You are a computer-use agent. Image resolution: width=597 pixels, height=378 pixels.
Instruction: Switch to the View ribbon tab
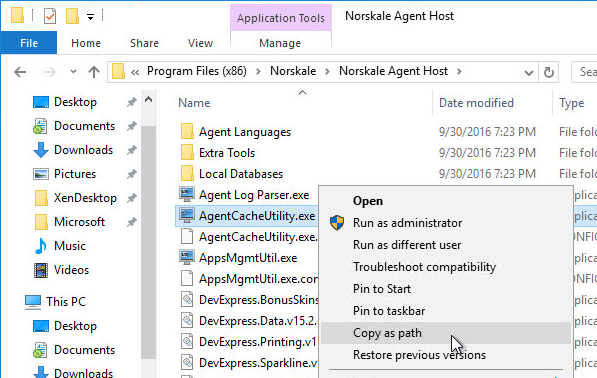pyautogui.click(x=200, y=43)
